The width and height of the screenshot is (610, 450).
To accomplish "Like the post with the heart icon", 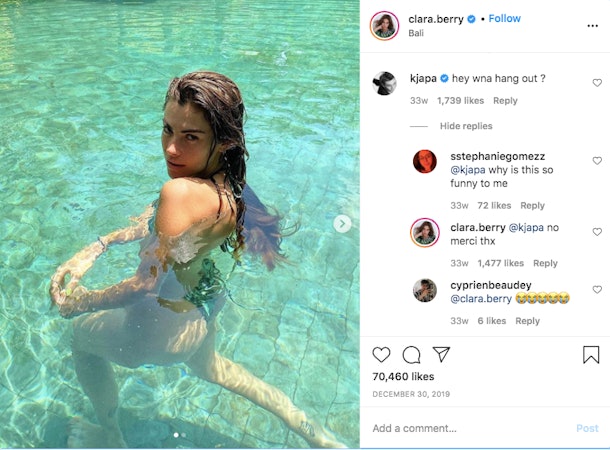I will [381, 355].
